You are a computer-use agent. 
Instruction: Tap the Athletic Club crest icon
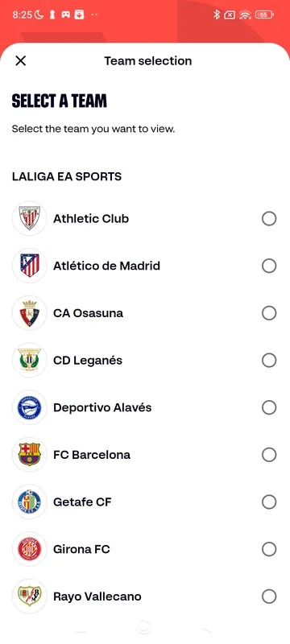pos(30,218)
